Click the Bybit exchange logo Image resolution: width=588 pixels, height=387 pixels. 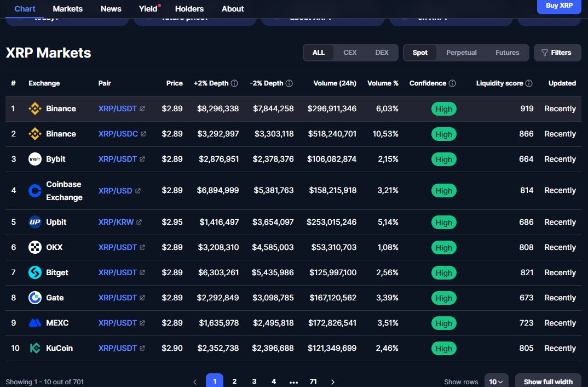[x=35, y=159]
